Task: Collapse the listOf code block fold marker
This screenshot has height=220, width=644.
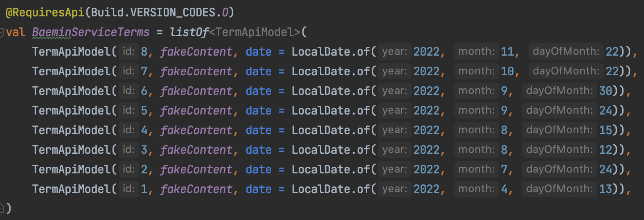Action: pyautogui.click(x=2, y=32)
